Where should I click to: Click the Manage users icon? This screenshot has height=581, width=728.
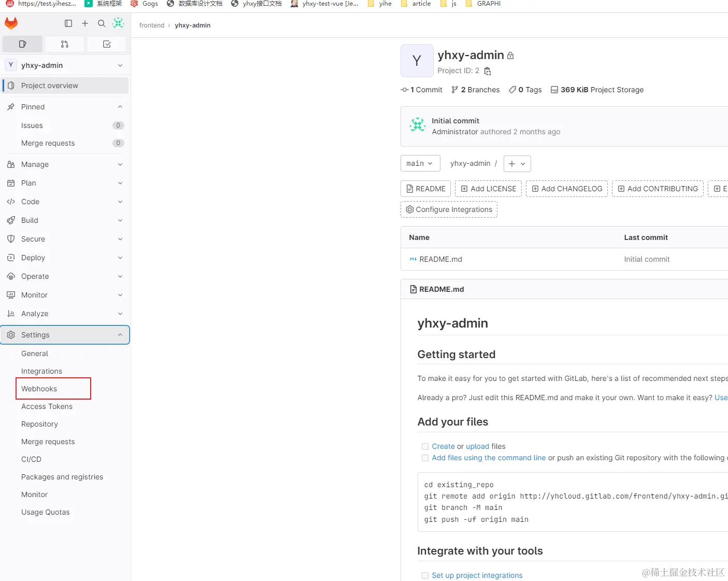click(x=11, y=164)
